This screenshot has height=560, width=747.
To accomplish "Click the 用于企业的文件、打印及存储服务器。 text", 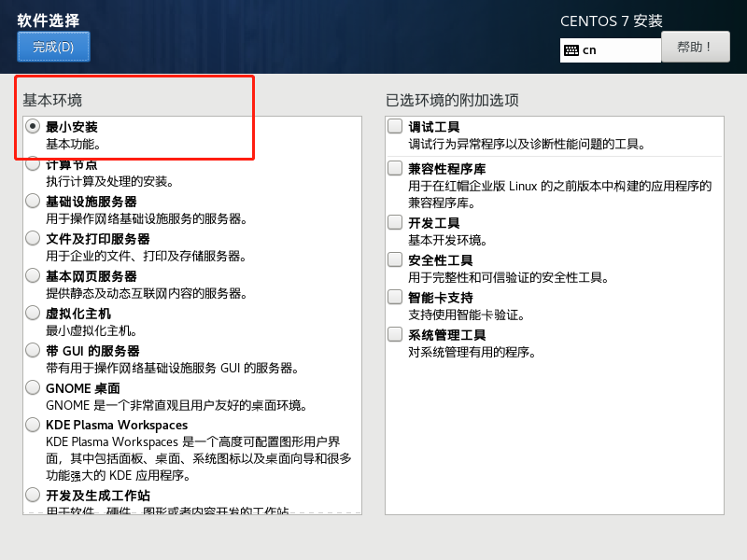I will 147,256.
